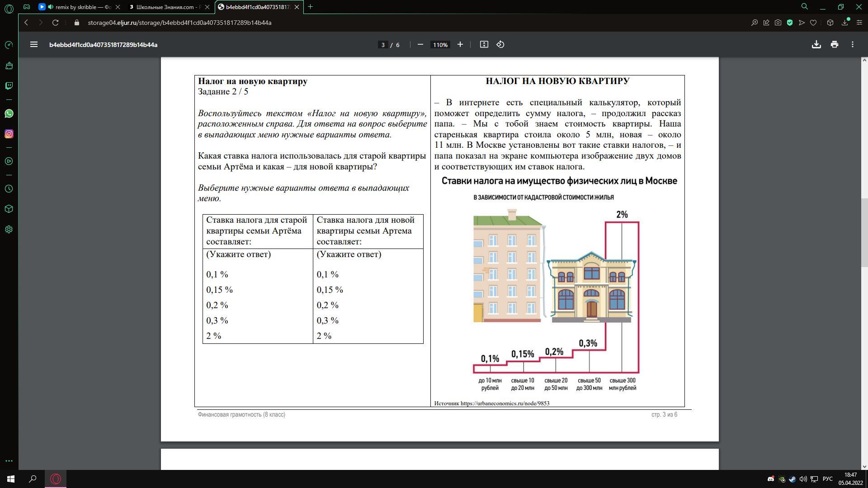
Task: Switch to 'remix by skribble' tab
Action: [79, 7]
